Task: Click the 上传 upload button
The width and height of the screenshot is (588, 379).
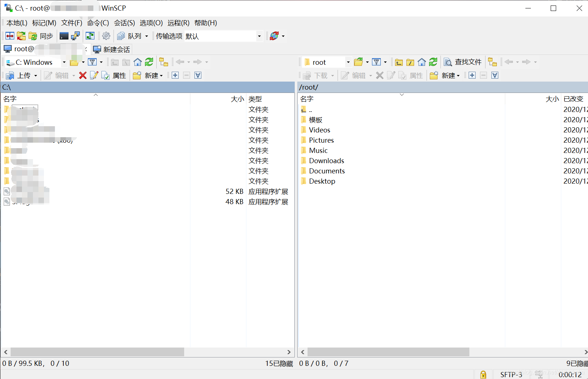Action: tap(19, 75)
